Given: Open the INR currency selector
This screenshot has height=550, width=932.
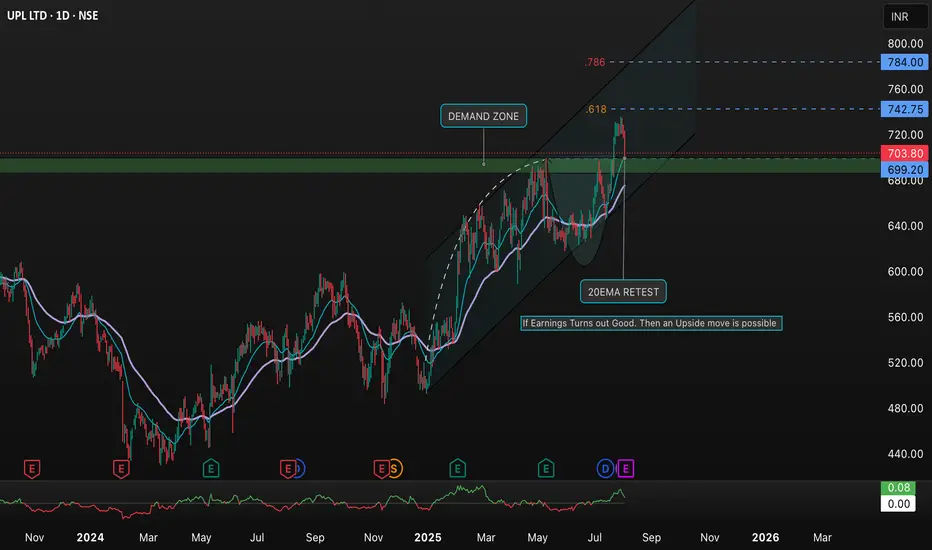Looking at the screenshot, I should point(905,17).
